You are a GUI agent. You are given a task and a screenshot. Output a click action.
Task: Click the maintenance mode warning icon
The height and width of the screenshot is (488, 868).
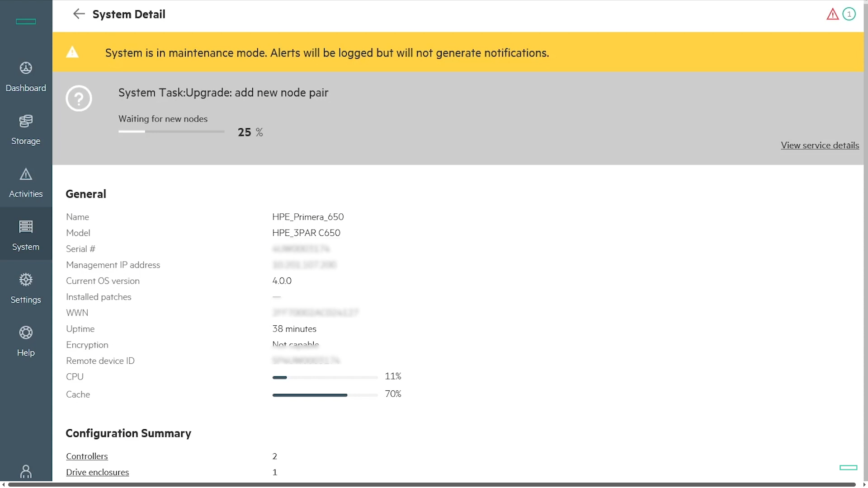click(72, 52)
